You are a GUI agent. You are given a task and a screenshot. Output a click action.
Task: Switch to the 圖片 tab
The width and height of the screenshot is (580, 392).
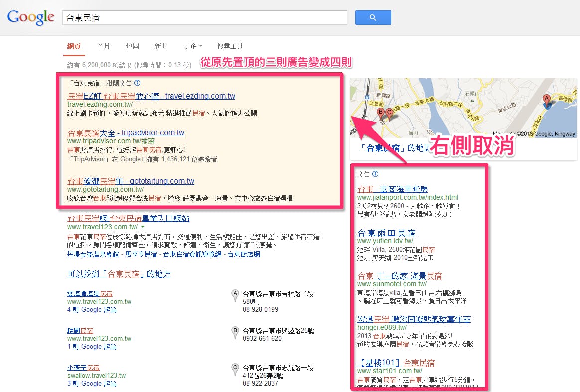[103, 46]
